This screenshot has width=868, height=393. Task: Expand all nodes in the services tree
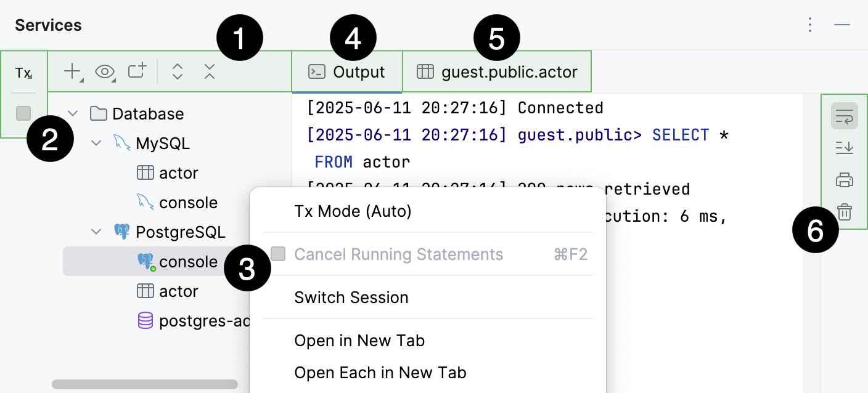(x=177, y=71)
